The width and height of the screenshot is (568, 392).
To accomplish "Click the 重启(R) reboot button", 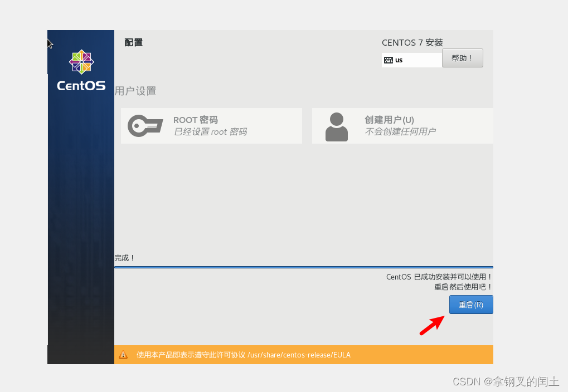I will (x=471, y=305).
